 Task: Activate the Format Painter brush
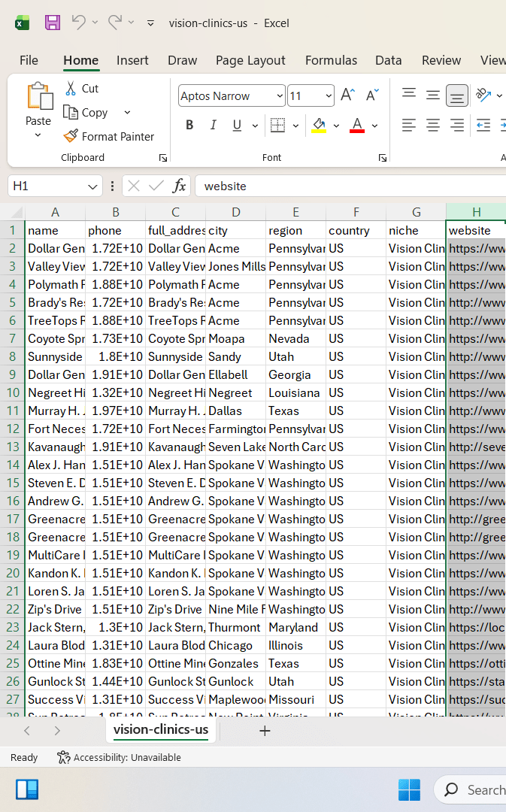coord(109,136)
